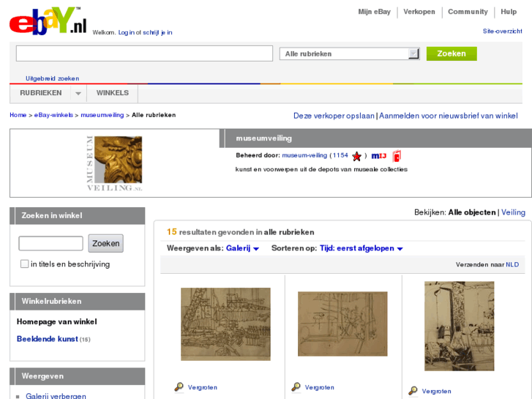Open 'Community' in top navigation

coord(468,12)
